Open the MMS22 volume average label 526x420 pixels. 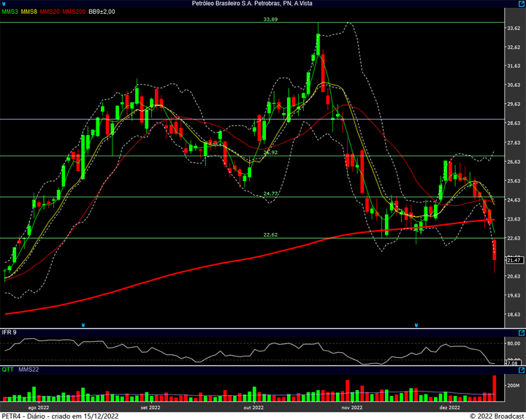pyautogui.click(x=29, y=370)
